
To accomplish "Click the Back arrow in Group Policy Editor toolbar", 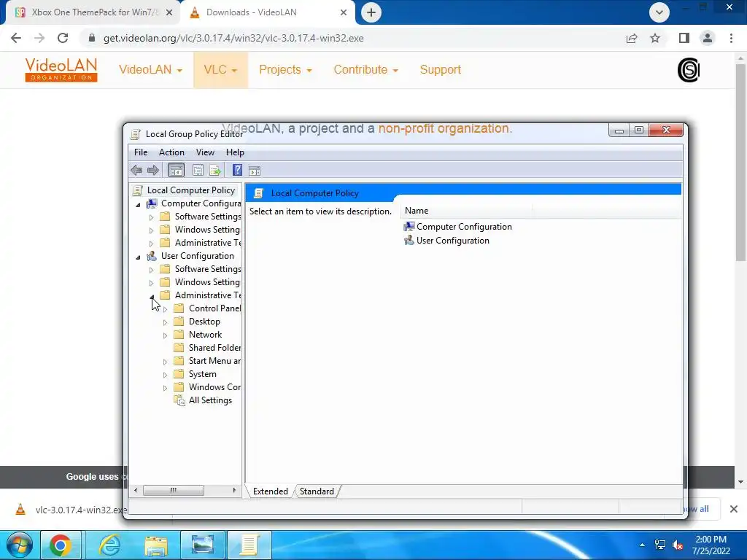I will (x=136, y=170).
